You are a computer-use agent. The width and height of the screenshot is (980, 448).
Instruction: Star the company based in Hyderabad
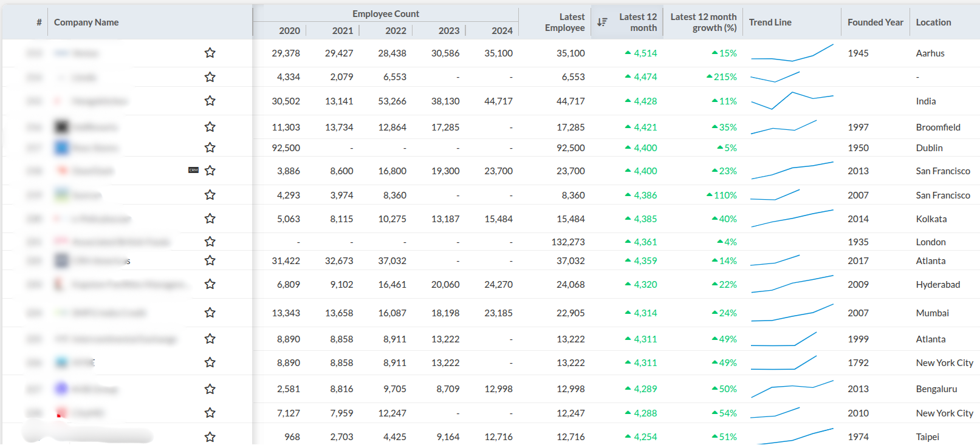(x=210, y=284)
